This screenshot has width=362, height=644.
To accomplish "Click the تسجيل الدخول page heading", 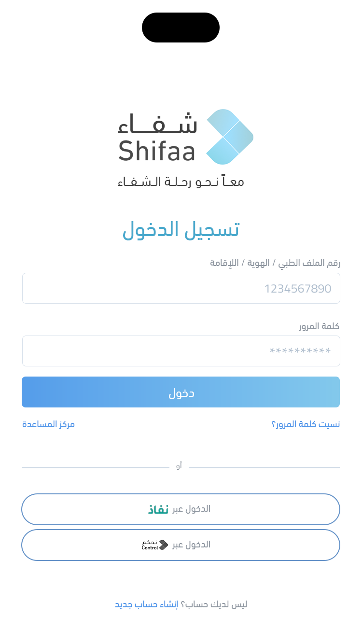I will (x=180, y=229).
